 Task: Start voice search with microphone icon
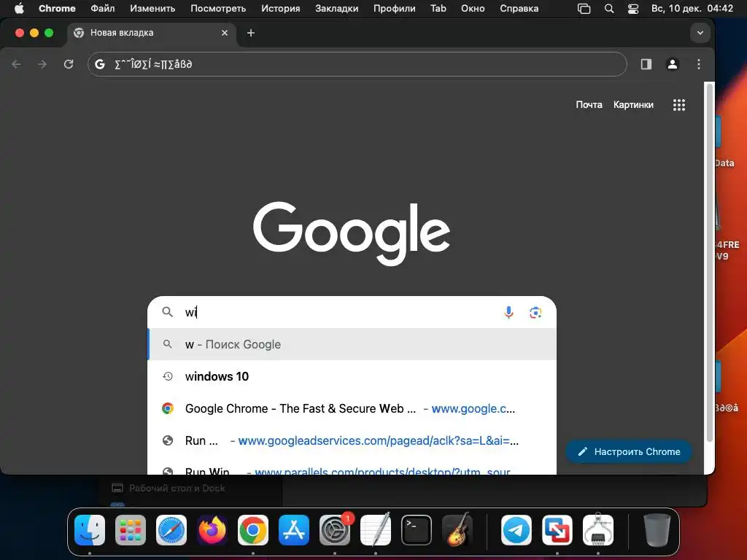point(508,312)
